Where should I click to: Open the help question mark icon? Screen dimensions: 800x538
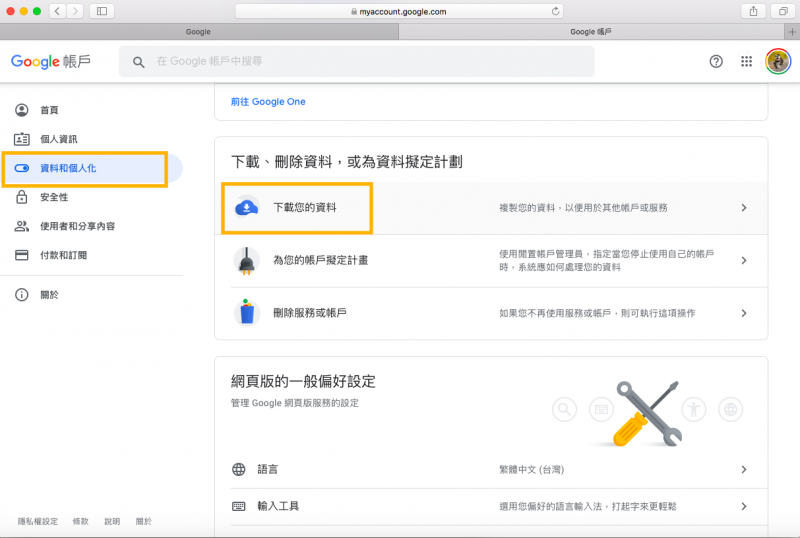[716, 62]
